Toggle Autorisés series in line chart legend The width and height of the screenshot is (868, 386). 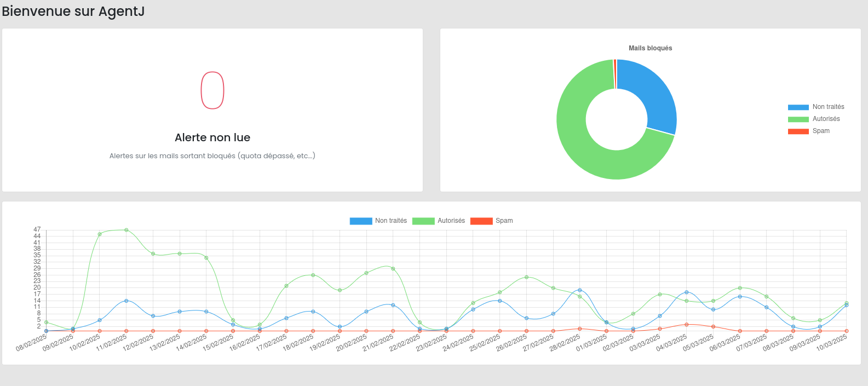(x=439, y=221)
